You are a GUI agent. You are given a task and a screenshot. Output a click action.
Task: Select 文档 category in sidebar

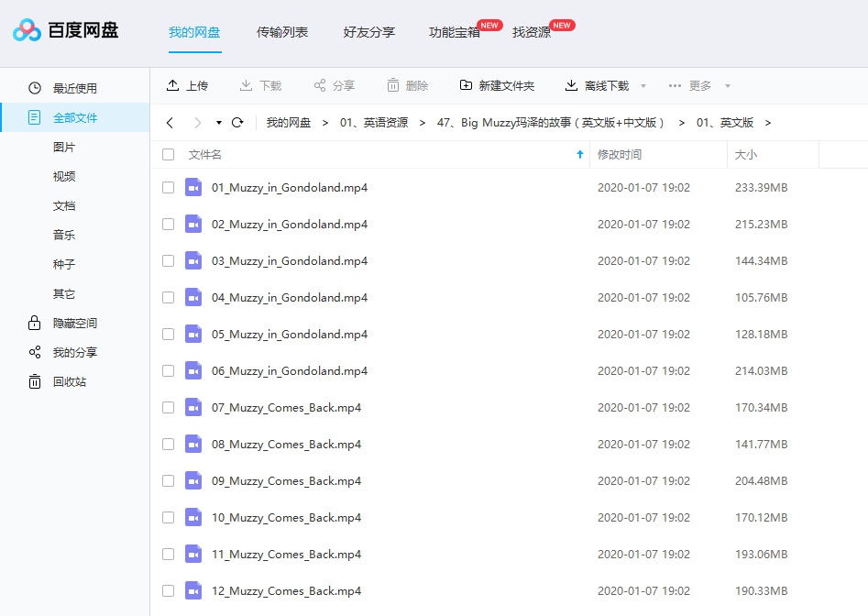click(64, 205)
